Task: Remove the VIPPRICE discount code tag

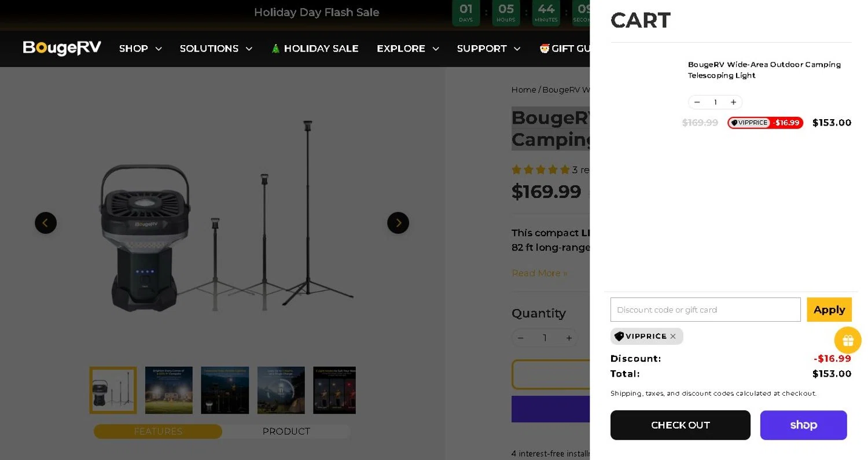Action: [673, 337]
